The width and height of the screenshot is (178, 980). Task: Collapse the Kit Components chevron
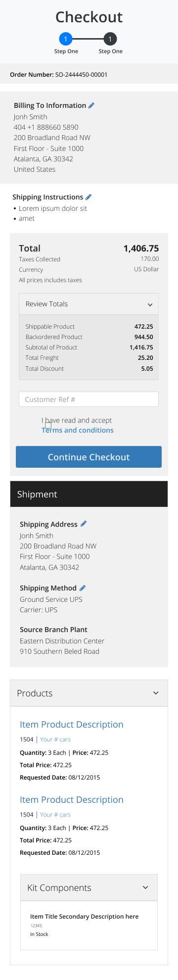[x=145, y=887]
